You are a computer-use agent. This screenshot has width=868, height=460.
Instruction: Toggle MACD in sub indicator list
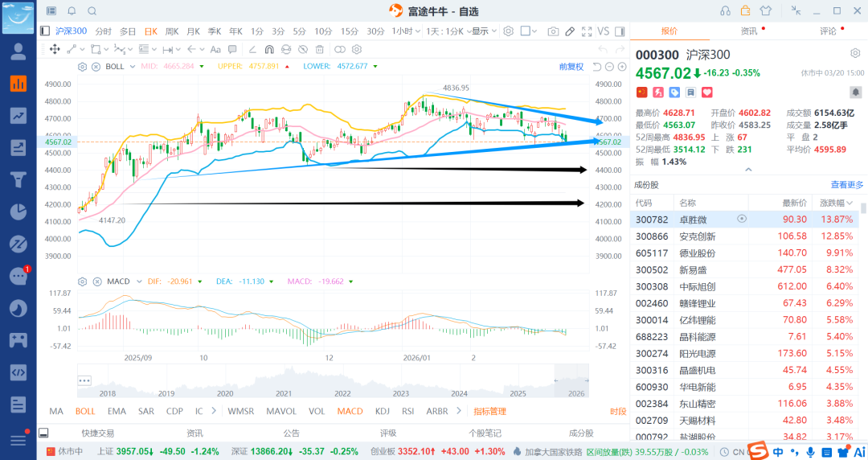(350, 411)
